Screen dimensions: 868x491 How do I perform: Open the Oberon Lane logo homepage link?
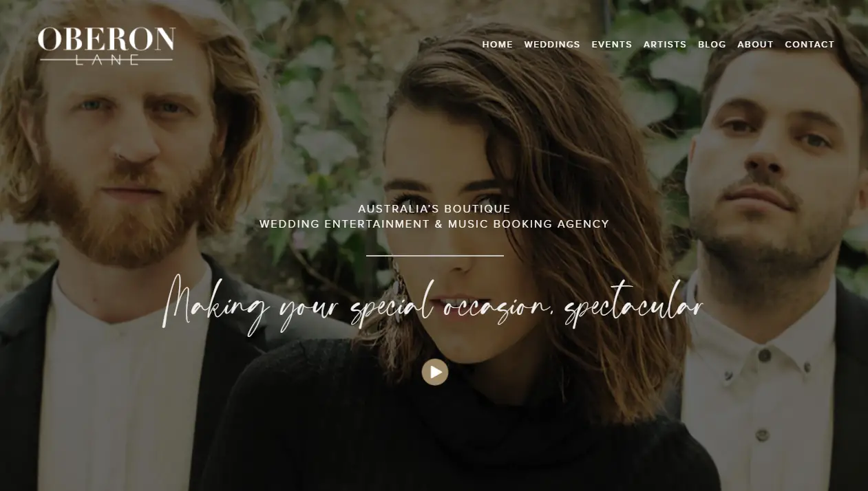click(x=107, y=46)
